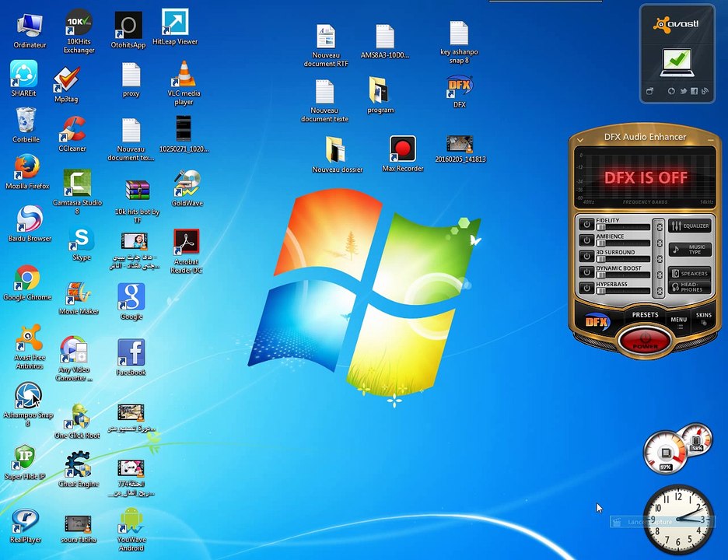Toggle the DFX Hyperbass power switch
The width and height of the screenshot is (728, 560).
(x=586, y=288)
